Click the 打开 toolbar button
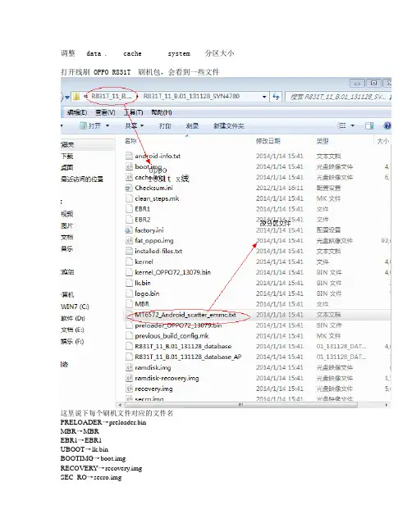This screenshot has height=532, width=412. (x=90, y=126)
